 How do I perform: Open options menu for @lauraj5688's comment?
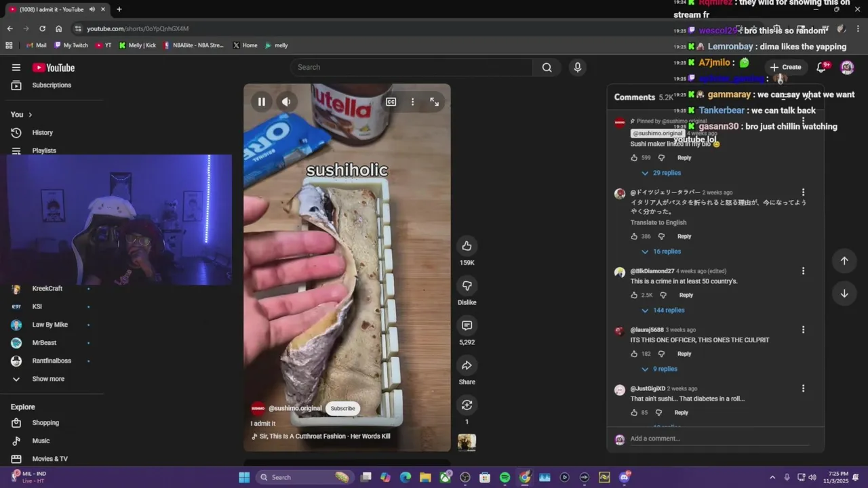point(803,329)
